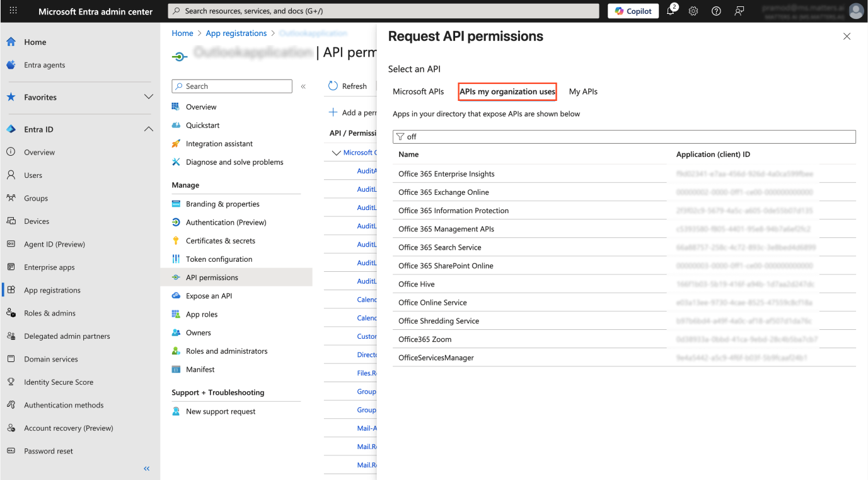Viewport: 868px width, 480px height.
Task: Open the Copilot button
Action: click(634, 11)
